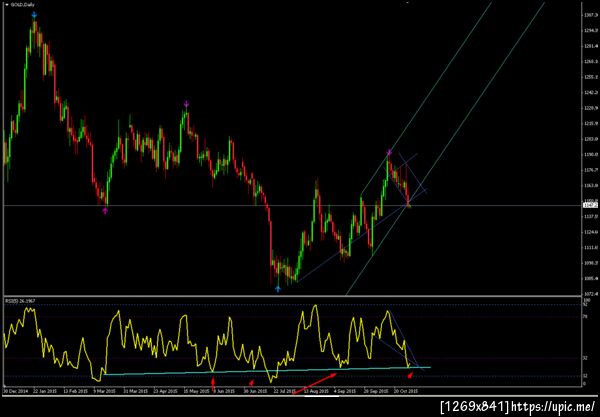Click the 28 Sep 2015 date label
This screenshot has height=417, width=600.
click(375, 391)
